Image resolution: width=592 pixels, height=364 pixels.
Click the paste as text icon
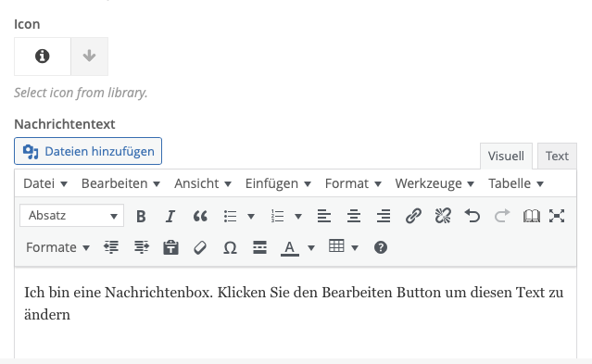pyautogui.click(x=170, y=247)
